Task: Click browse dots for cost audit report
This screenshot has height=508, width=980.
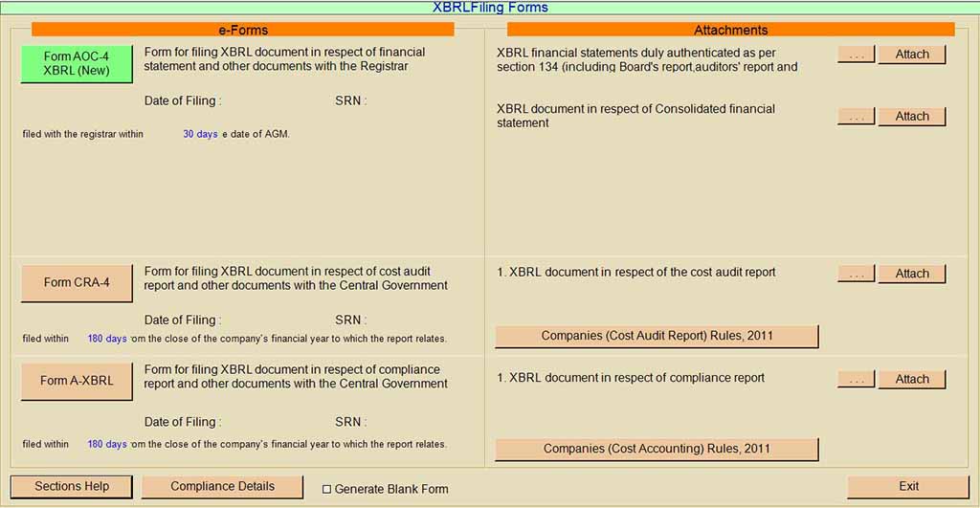Action: [x=856, y=274]
